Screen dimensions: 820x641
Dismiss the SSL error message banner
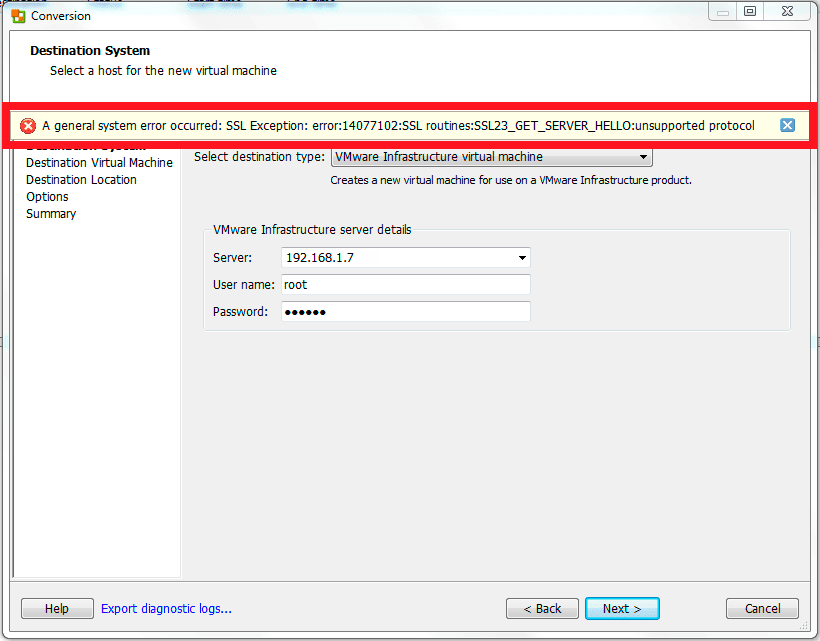(787, 125)
